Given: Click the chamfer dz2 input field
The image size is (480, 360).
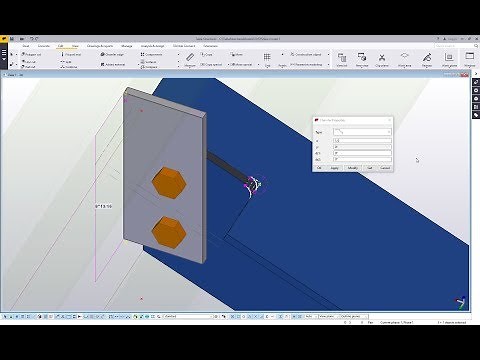Looking at the screenshot, I should (362, 160).
